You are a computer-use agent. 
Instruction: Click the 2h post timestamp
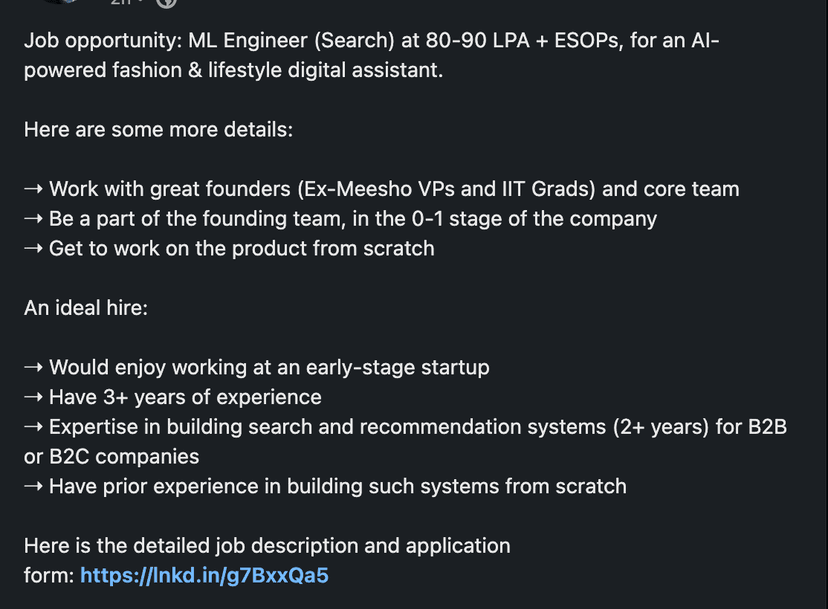click(x=120, y=3)
